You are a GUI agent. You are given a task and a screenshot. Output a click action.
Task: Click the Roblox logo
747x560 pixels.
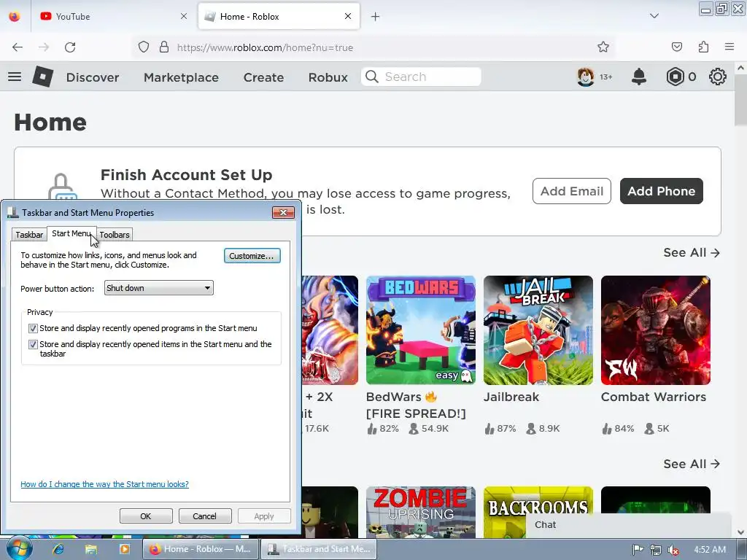(x=43, y=76)
